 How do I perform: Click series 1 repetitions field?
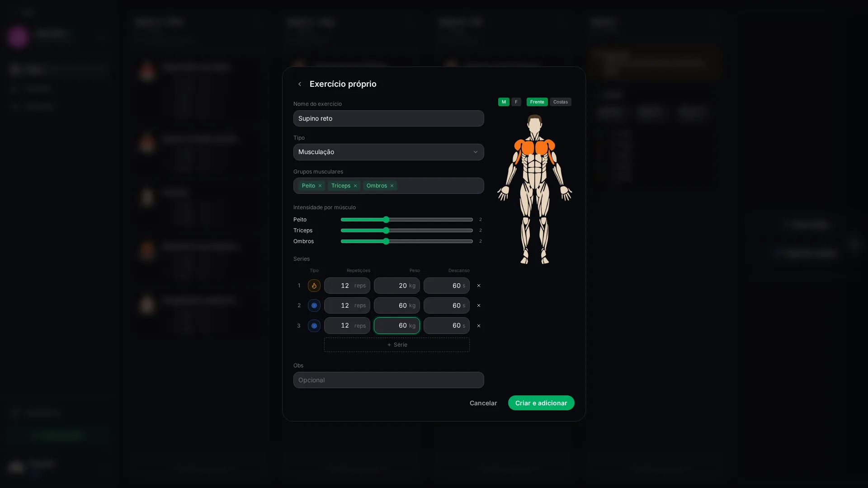[x=347, y=286]
